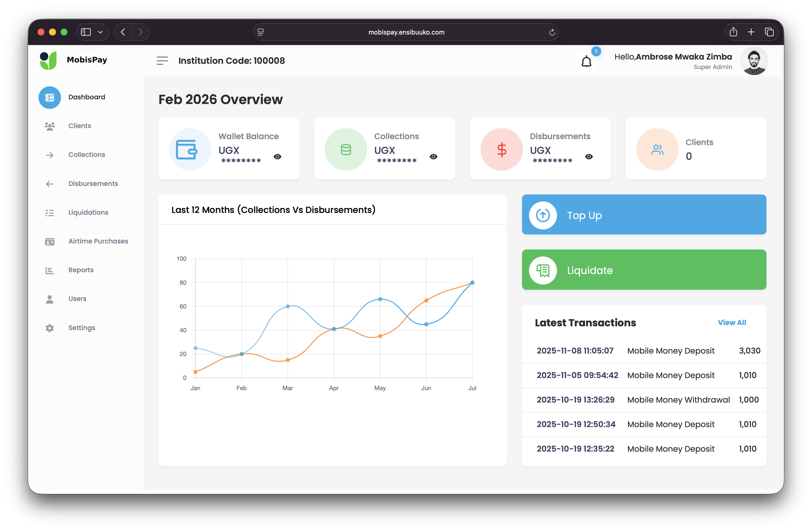Click the blue Top Up button
The width and height of the screenshot is (812, 531).
(644, 215)
